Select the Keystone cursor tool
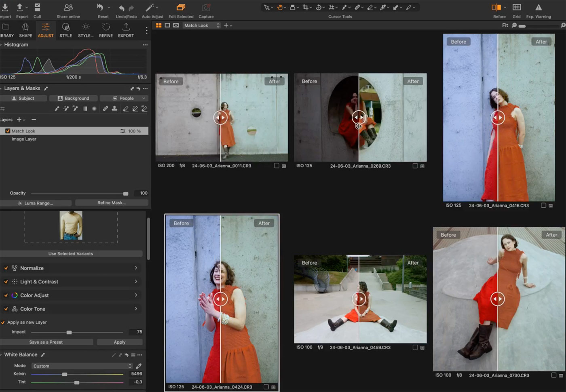This screenshot has height=392, width=566. coord(332,7)
